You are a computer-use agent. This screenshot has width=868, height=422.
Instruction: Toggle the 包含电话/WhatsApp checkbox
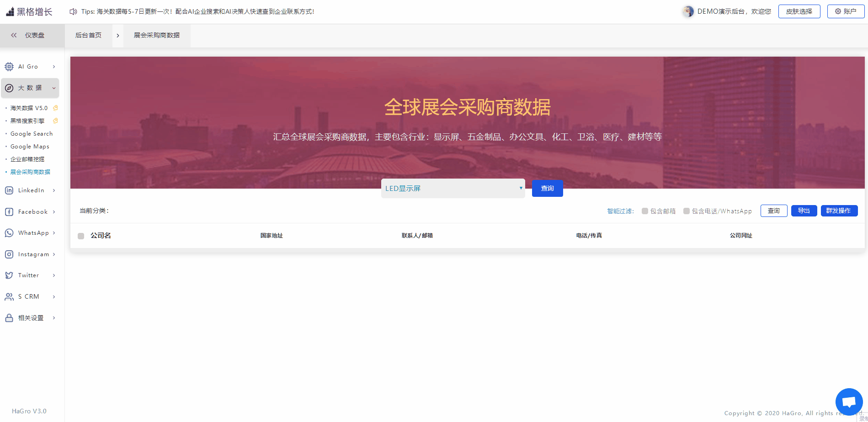(687, 211)
